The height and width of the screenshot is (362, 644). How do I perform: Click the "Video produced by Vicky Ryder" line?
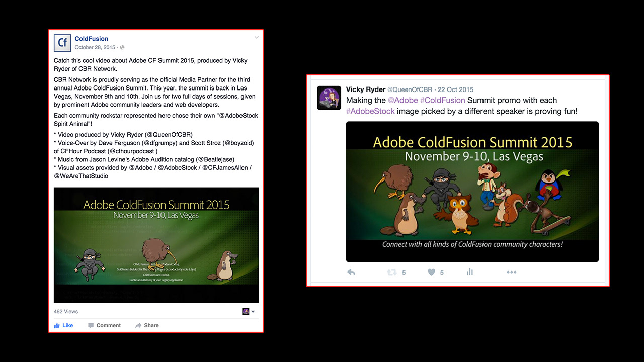point(123,135)
